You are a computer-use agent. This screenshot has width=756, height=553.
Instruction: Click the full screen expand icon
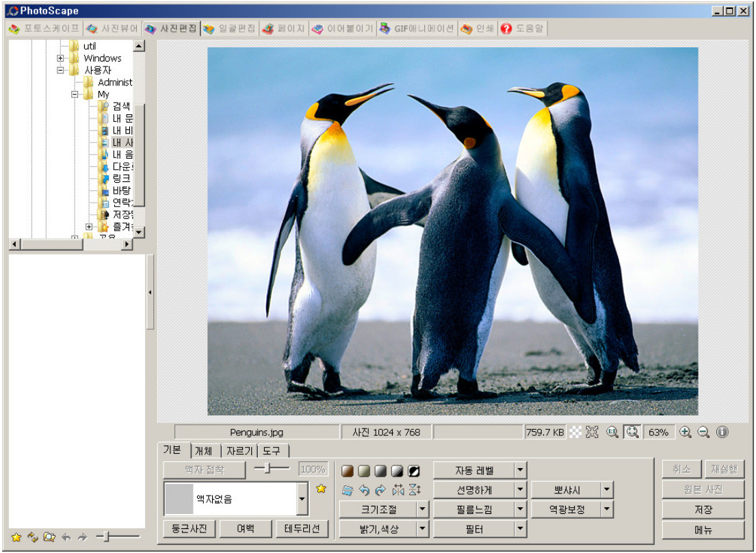[x=592, y=432]
